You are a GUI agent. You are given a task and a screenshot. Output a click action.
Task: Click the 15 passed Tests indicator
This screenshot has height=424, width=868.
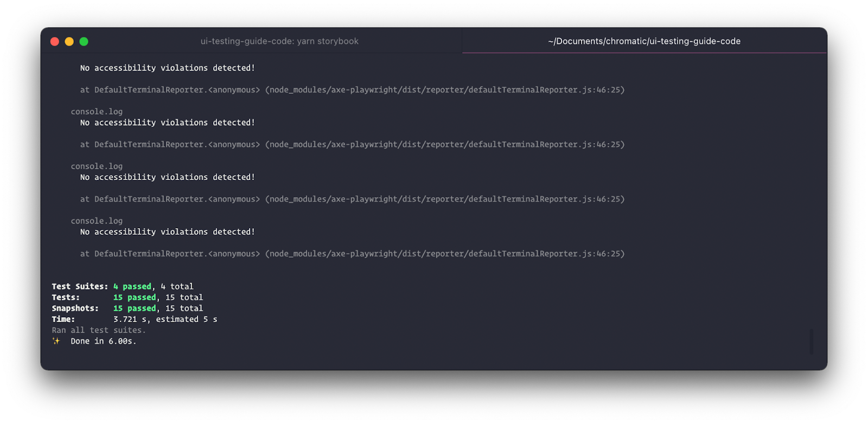(x=134, y=297)
